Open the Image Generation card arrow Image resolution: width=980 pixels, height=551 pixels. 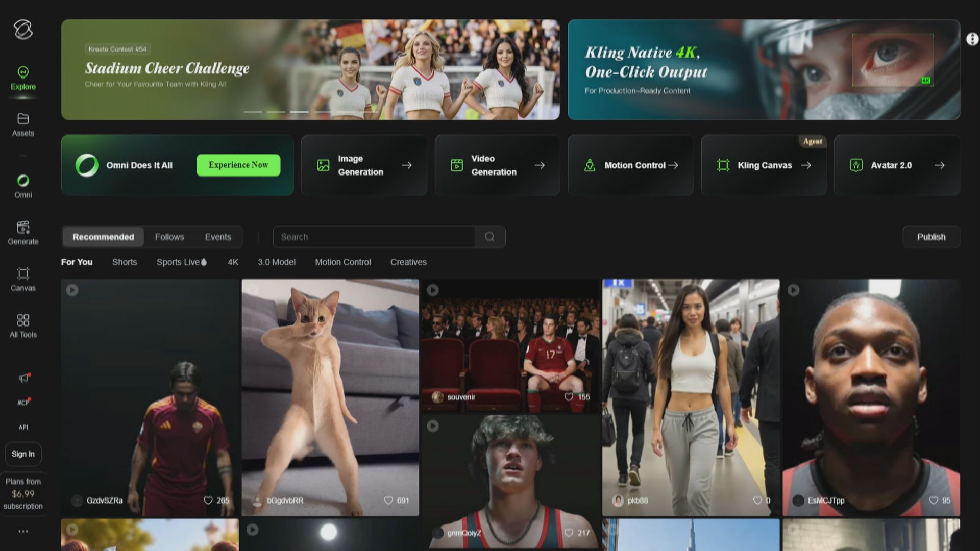click(x=407, y=165)
